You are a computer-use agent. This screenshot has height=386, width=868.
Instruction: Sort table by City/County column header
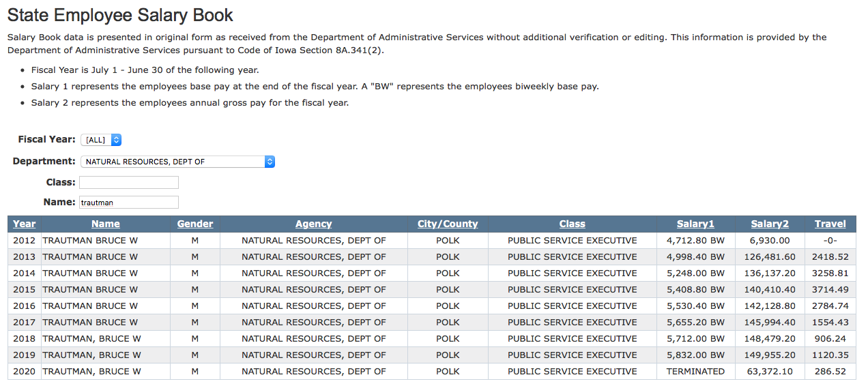tap(448, 224)
